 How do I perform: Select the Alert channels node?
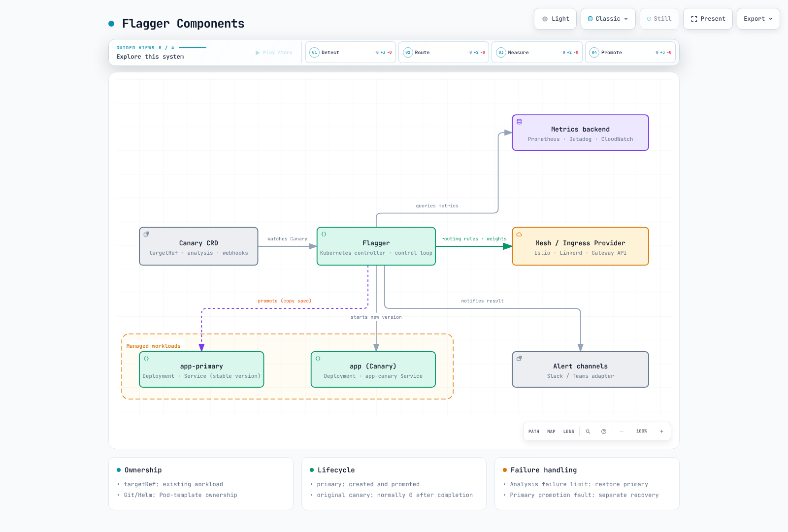[x=581, y=369]
